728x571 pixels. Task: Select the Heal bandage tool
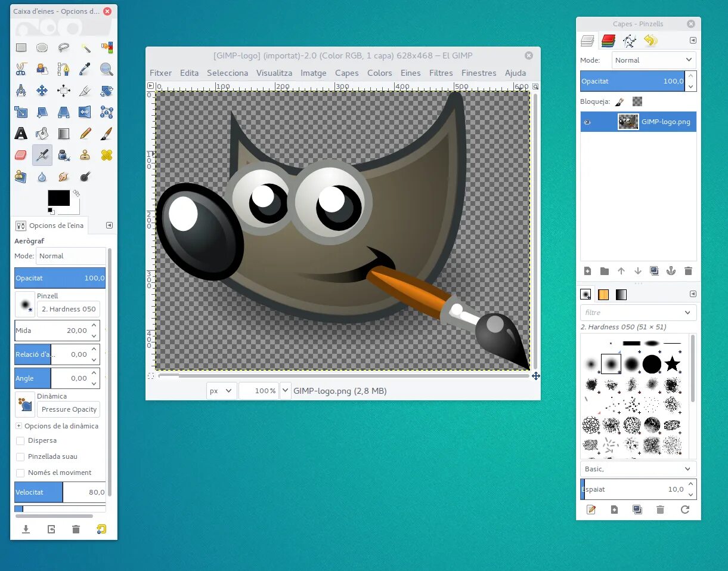[107, 155]
